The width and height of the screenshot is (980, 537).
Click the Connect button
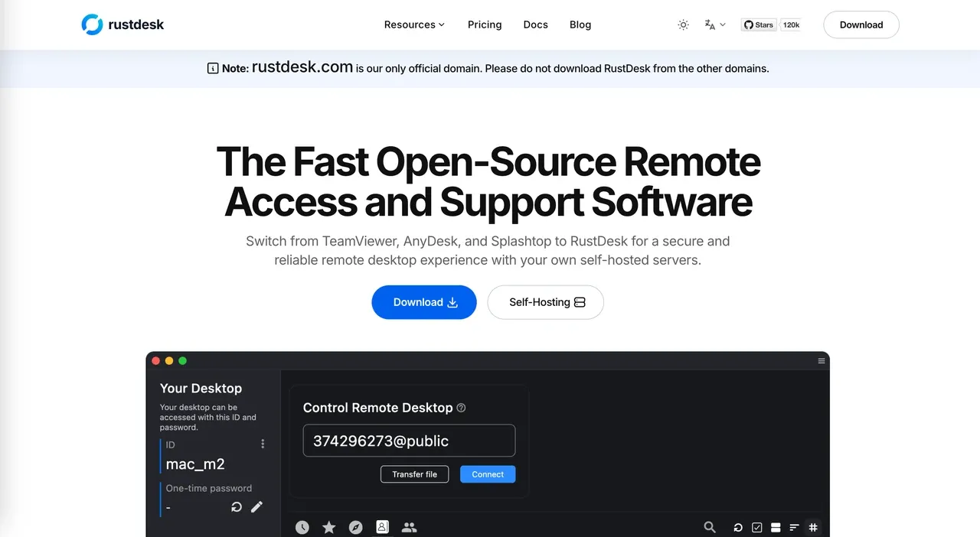point(488,474)
